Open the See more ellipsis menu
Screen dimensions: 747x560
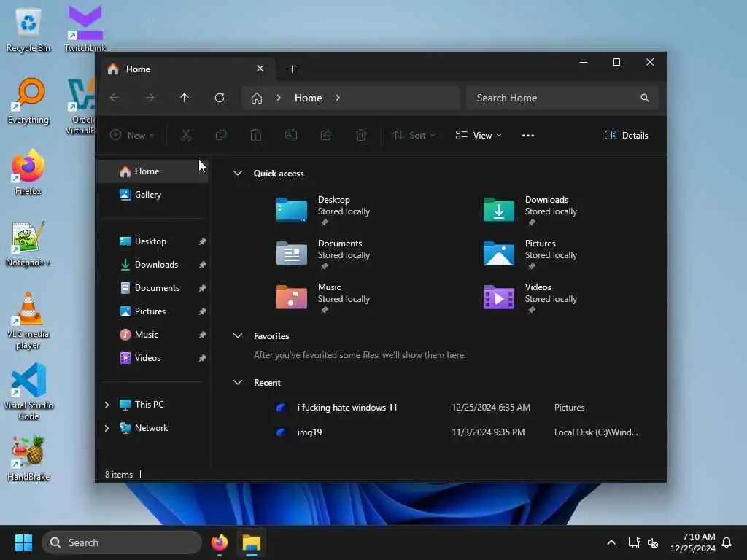(528, 136)
